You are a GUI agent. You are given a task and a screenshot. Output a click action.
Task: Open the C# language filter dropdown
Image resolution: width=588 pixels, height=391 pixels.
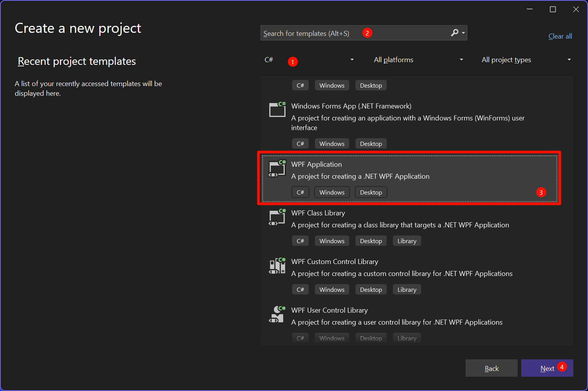click(309, 59)
